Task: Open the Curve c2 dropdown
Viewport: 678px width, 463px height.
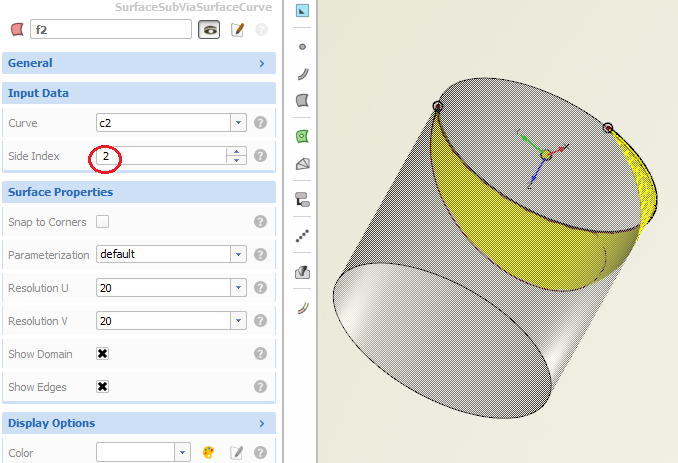Action: click(238, 123)
